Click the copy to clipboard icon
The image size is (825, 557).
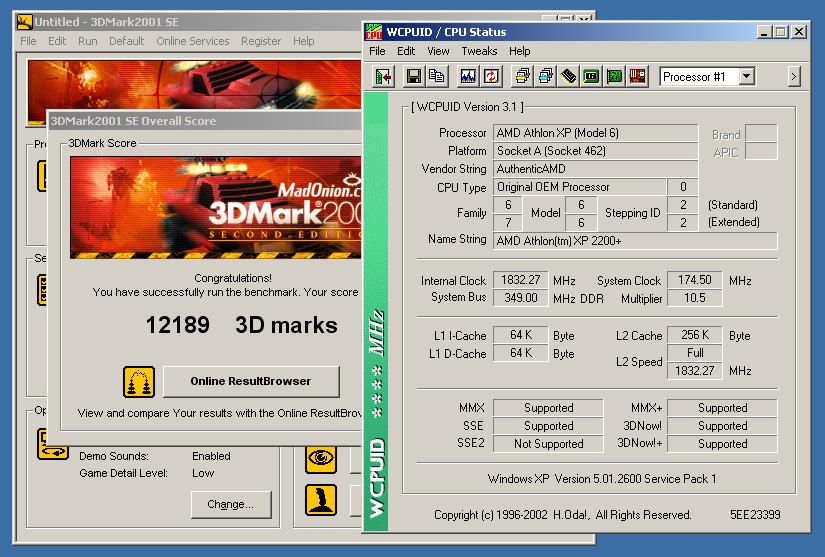[437, 77]
